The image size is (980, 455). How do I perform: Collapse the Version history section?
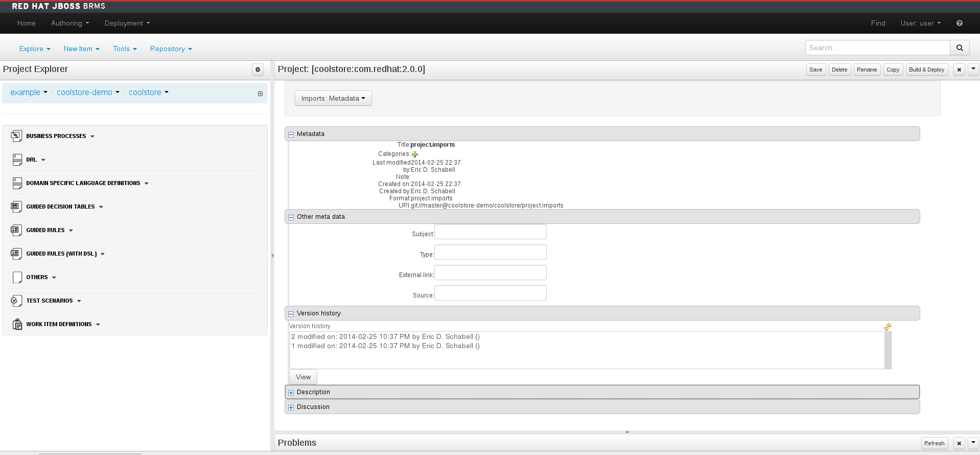click(291, 314)
